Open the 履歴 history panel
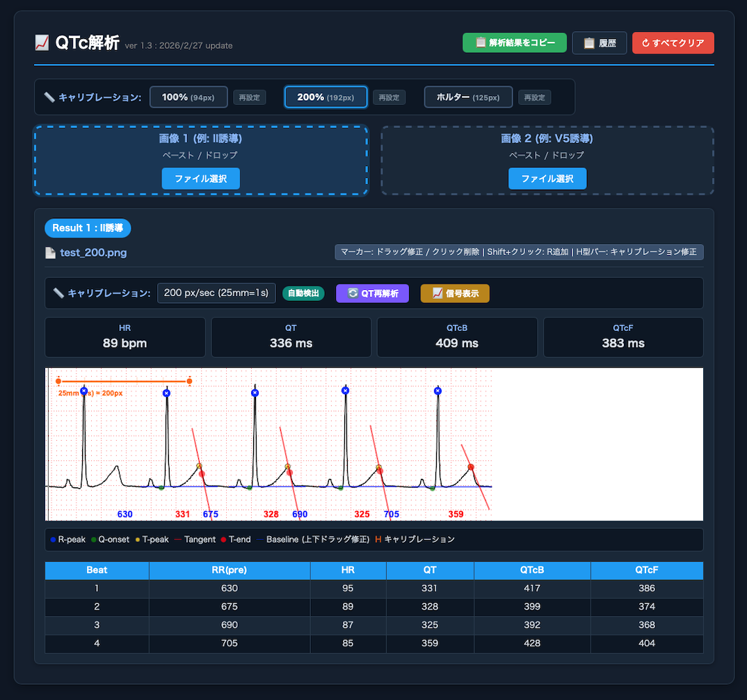The height and width of the screenshot is (700, 747). 599,43
